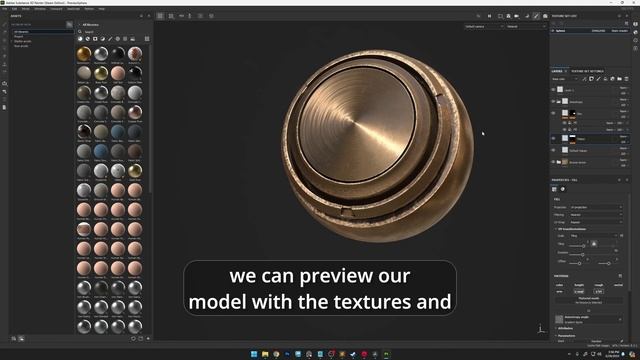This screenshot has width=640, height=360.
Task: Open the Base color channel dropdown in Layers
Action: [564, 79]
